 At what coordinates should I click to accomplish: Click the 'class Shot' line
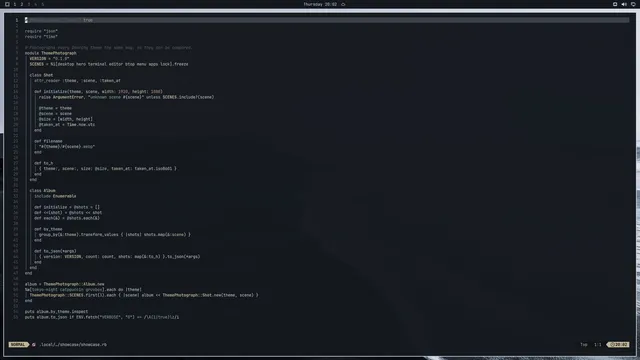pyautogui.click(x=41, y=75)
